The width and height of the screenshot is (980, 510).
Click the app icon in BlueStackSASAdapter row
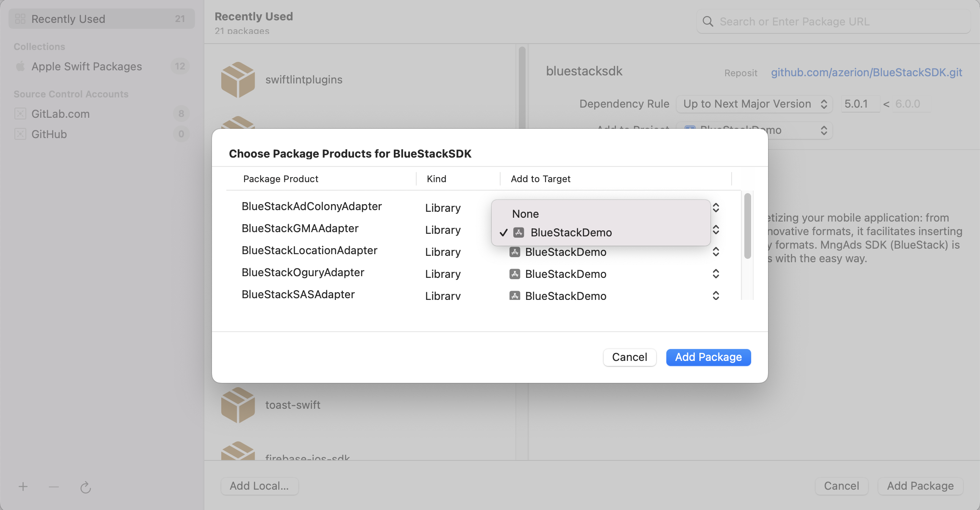click(x=515, y=296)
